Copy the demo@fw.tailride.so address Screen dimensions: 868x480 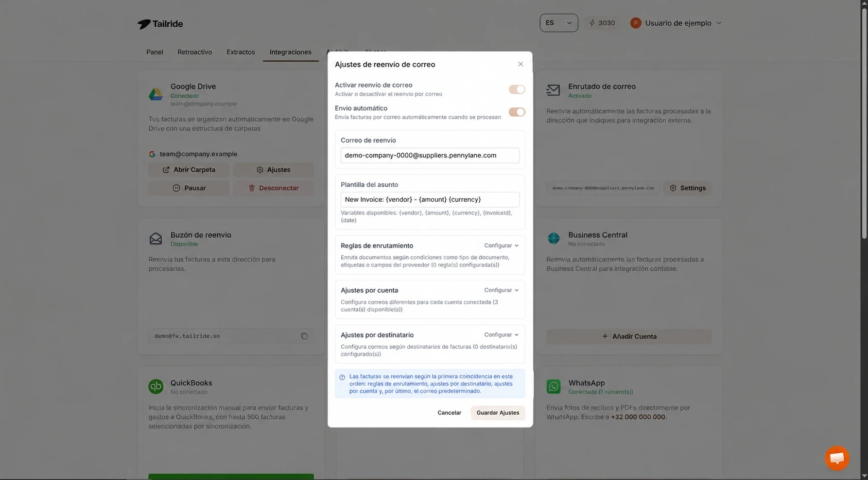click(304, 336)
